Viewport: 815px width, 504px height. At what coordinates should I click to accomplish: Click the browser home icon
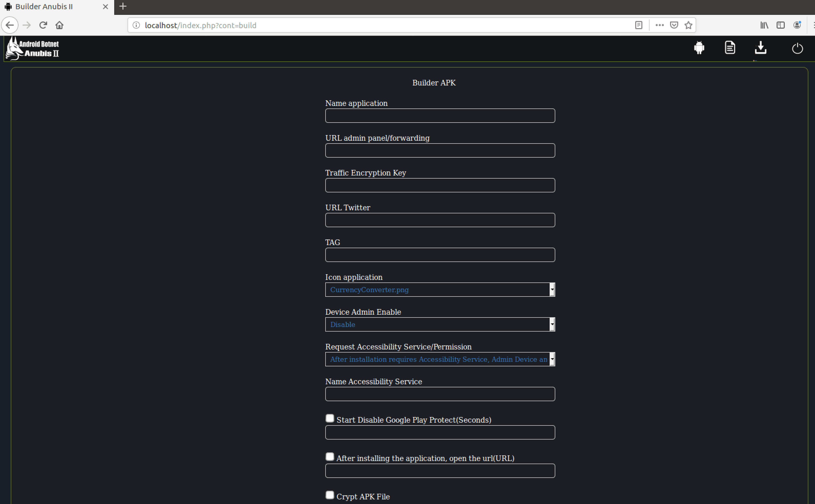click(59, 25)
